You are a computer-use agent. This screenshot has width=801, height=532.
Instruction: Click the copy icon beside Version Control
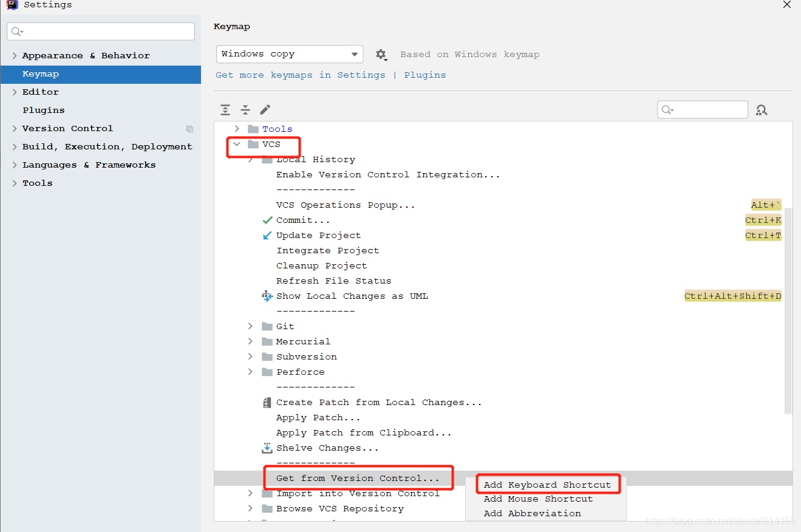[x=189, y=129]
